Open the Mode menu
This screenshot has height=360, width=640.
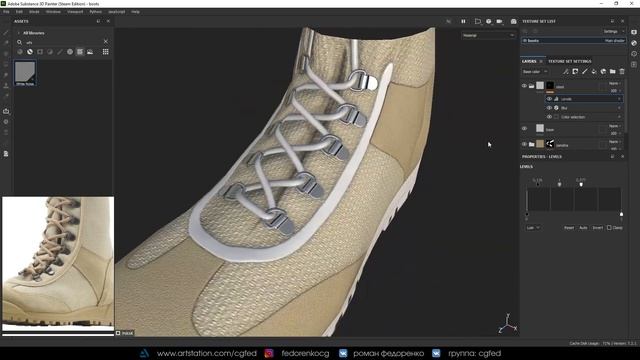(x=34, y=12)
